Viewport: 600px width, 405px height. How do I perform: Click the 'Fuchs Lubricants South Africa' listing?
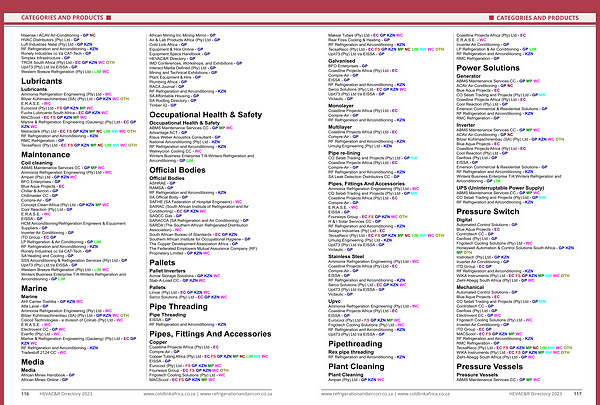point(64,113)
